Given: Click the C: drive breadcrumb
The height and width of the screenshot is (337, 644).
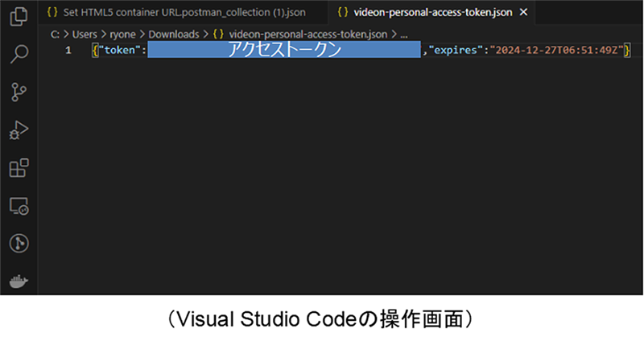Looking at the screenshot, I should coord(55,34).
